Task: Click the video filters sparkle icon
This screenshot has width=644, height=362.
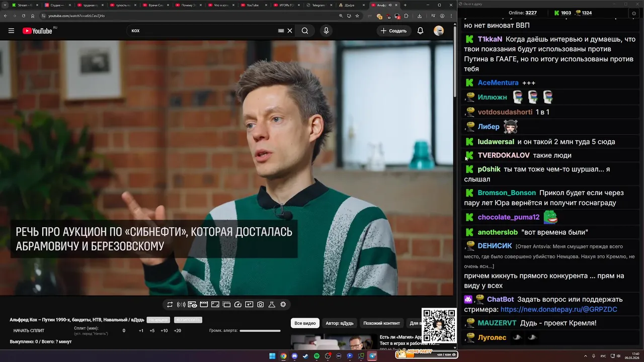Action: point(249,304)
